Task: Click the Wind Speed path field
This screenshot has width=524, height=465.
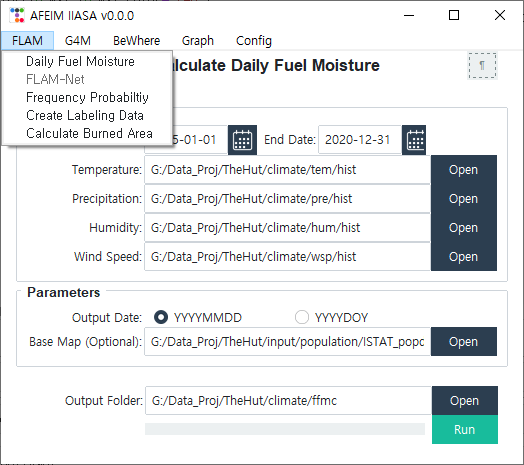Action: click(287, 257)
